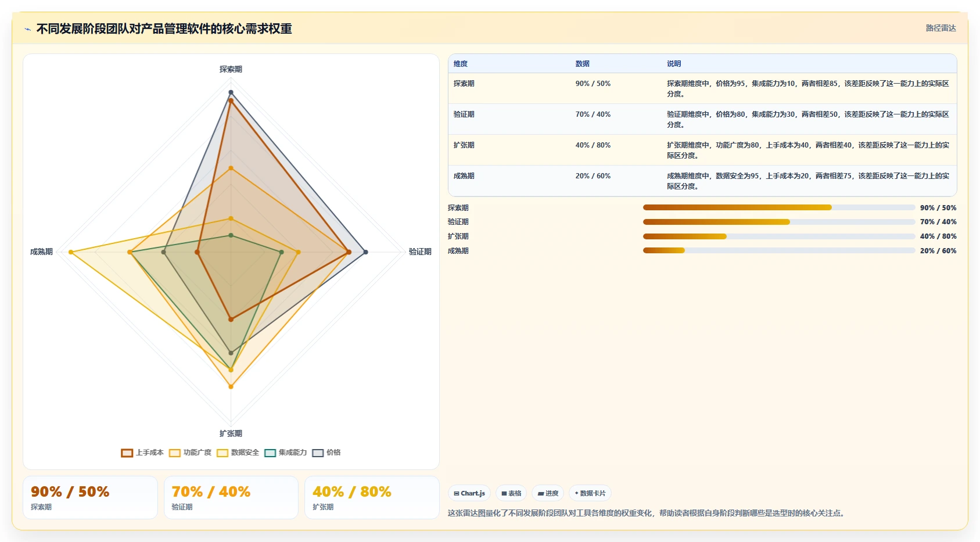The width and height of the screenshot is (980, 542).
Task: Click the 表格 chip icon
Action: coord(504,494)
